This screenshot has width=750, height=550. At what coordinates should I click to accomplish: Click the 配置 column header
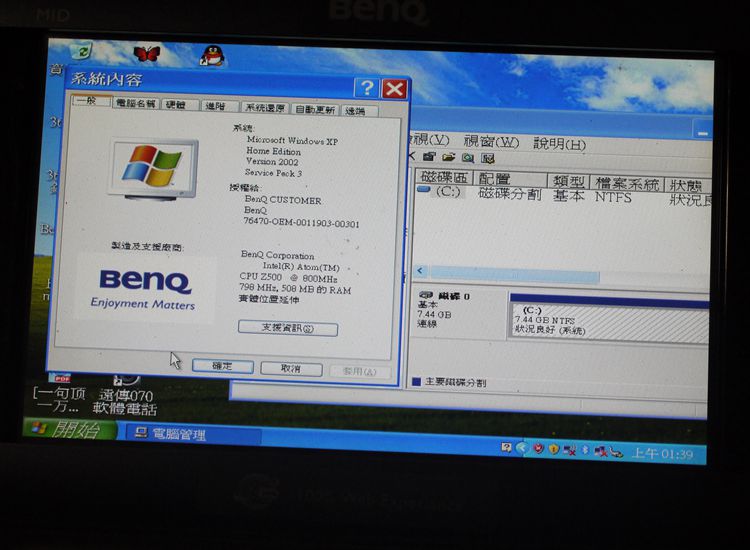(510, 179)
